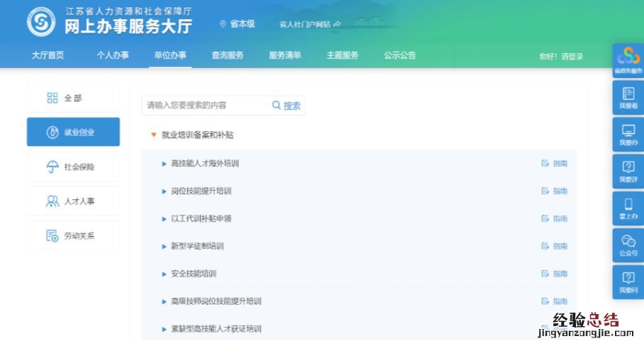The height and width of the screenshot is (346, 644).
Task: Click the Jiangsu HRSS logo icon
Action: (x=41, y=22)
